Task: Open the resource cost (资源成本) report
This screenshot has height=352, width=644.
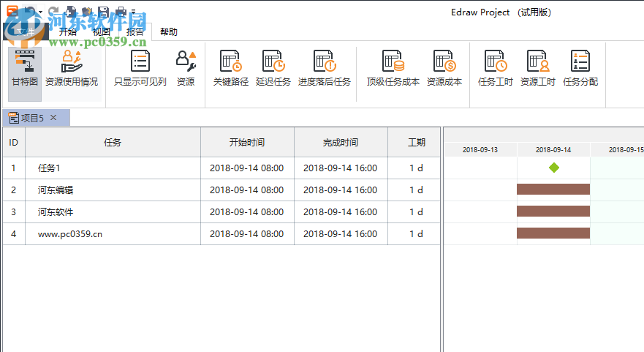Action: [x=444, y=69]
